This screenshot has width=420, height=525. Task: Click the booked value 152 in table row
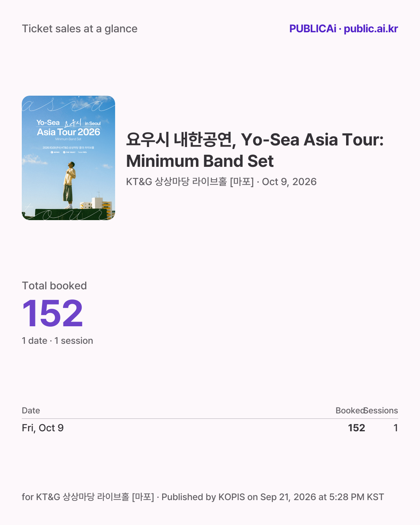pyautogui.click(x=357, y=428)
